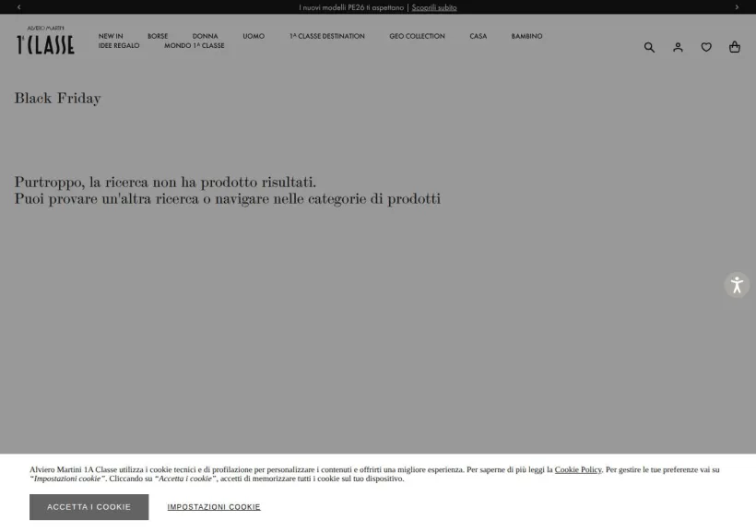The image size is (756, 532).
Task: Click the 'Purtroppo, la ricerca non ha prodotto risultati' text
Action: pos(165,182)
